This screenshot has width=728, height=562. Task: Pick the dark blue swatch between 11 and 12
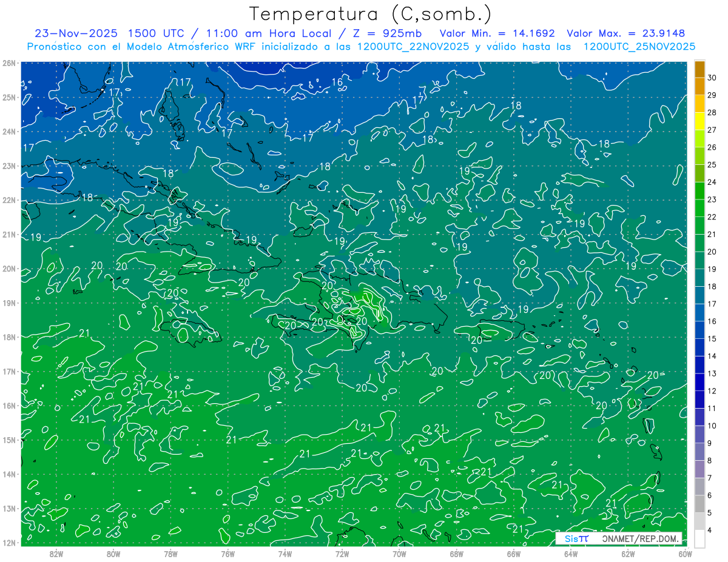[x=699, y=400]
